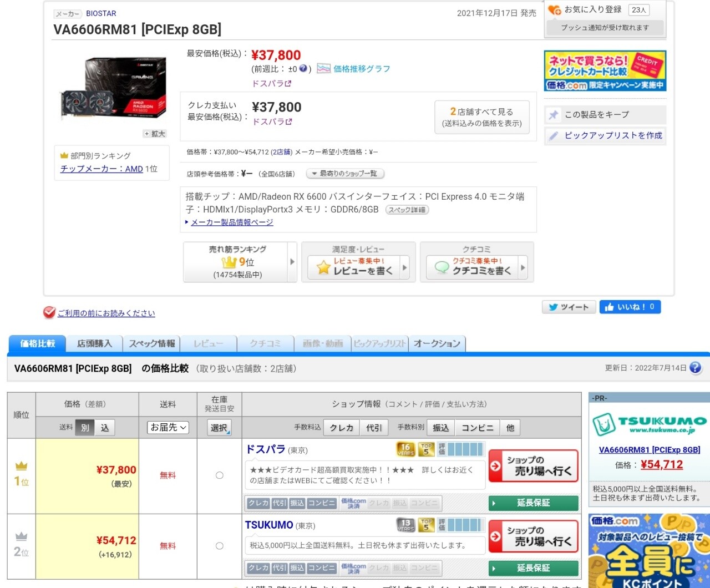710x588 pixels.
Task: Click the help question mark beside 前週比
Action: [x=303, y=69]
